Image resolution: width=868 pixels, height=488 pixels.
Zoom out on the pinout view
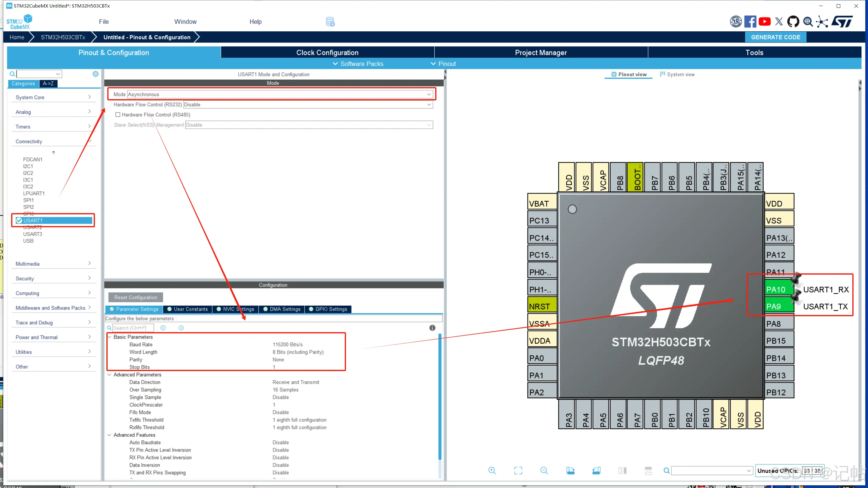coord(544,471)
